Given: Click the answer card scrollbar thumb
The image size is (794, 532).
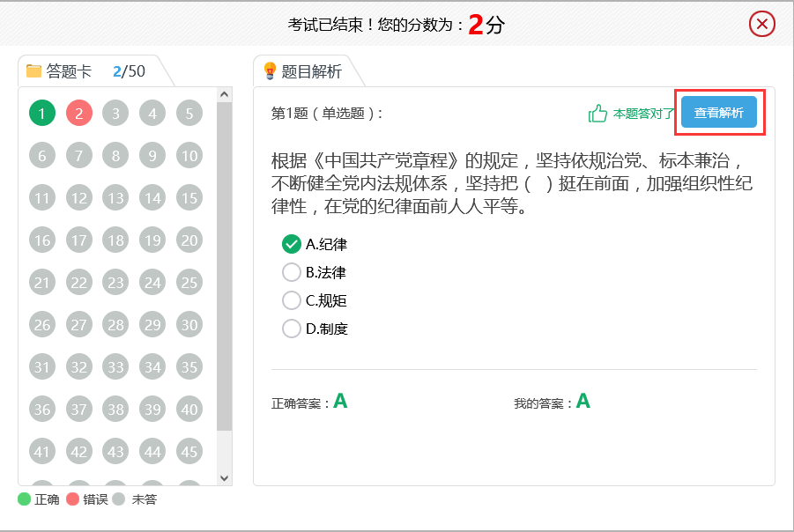Looking at the screenshot, I should pyautogui.click(x=225, y=266).
